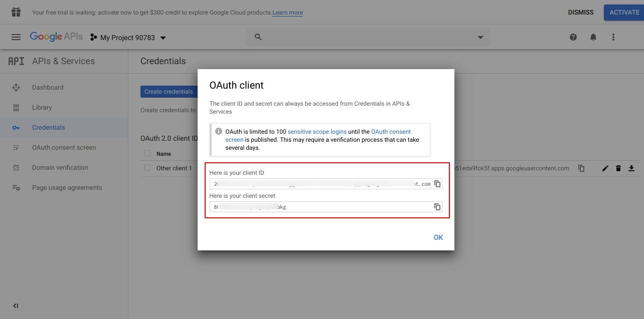Copy the client secret to clipboard
644x319 pixels.
tap(437, 207)
